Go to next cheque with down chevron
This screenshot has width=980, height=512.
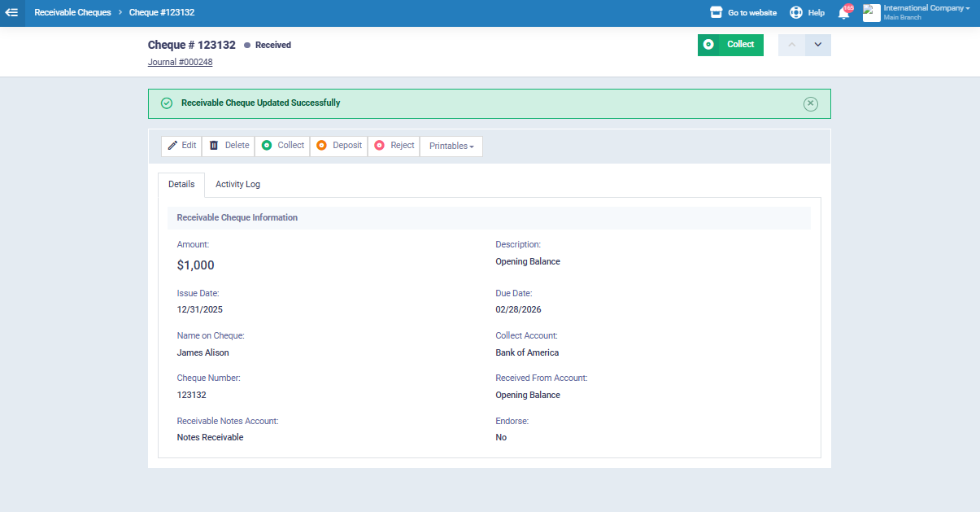pos(818,45)
